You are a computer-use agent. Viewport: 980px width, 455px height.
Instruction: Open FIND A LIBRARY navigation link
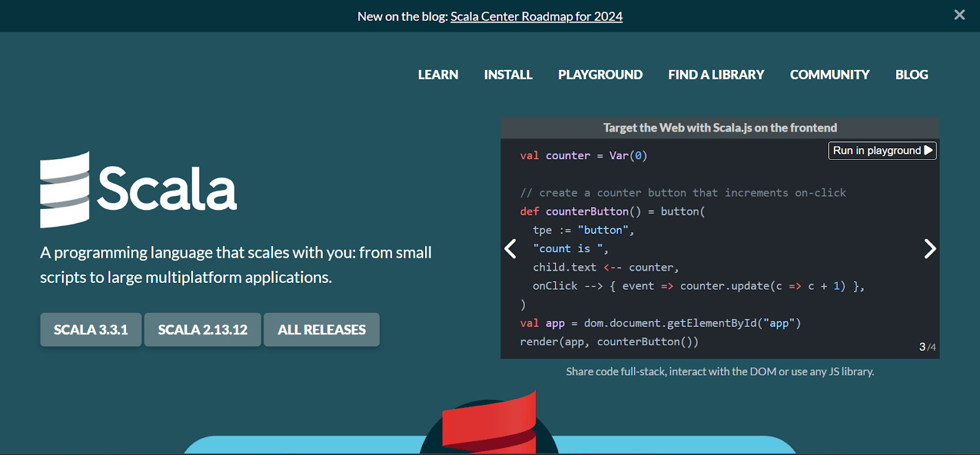click(x=716, y=75)
